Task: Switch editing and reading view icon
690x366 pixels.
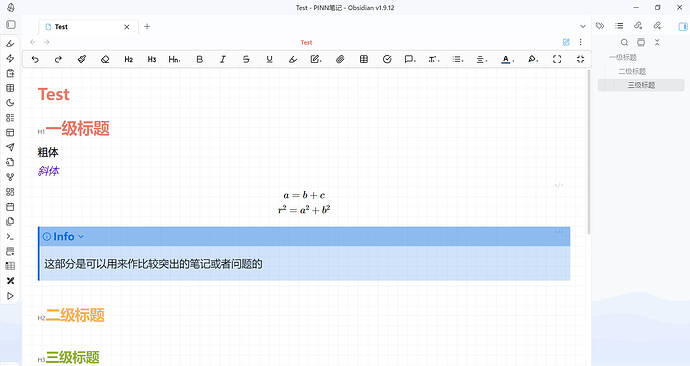Action: click(x=566, y=42)
